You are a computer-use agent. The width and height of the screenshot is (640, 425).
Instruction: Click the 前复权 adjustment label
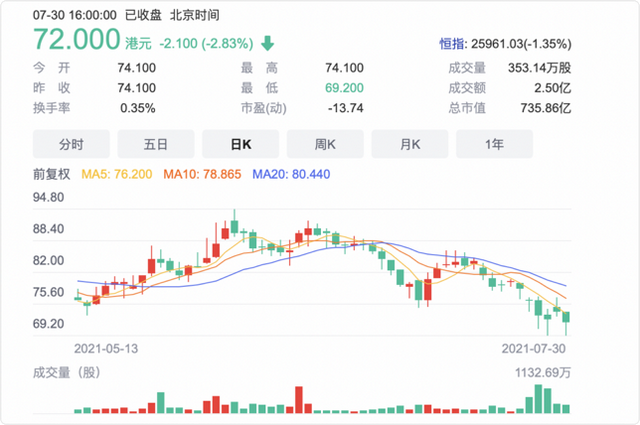tap(51, 174)
